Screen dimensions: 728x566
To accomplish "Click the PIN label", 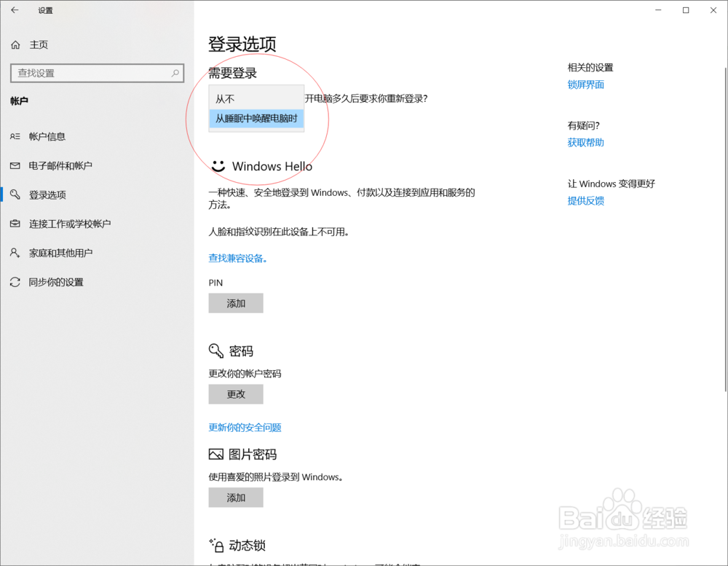I will click(215, 283).
